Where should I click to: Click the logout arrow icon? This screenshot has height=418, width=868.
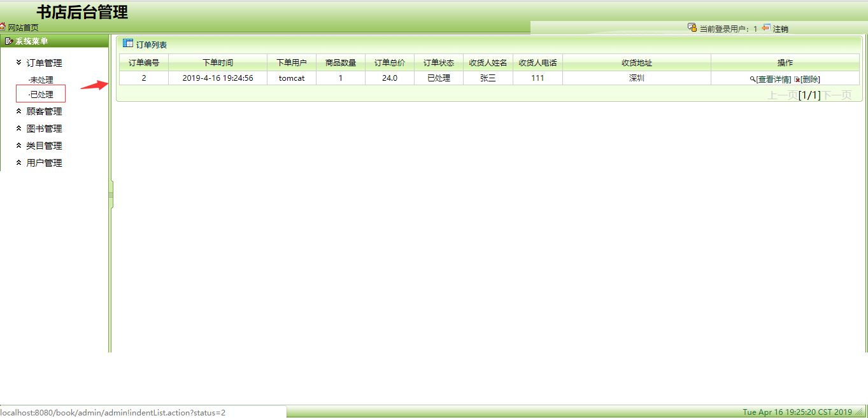[x=766, y=27]
